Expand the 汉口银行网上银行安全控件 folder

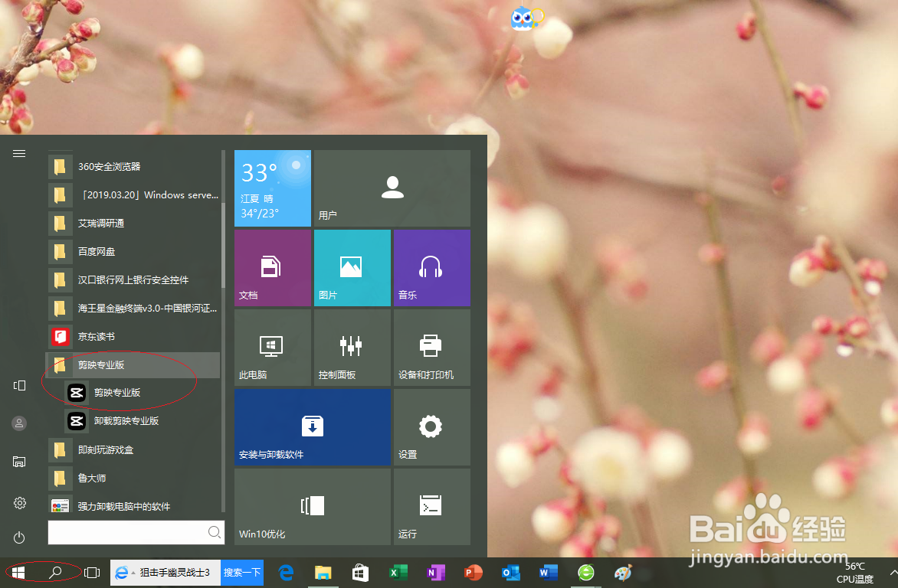tap(133, 280)
